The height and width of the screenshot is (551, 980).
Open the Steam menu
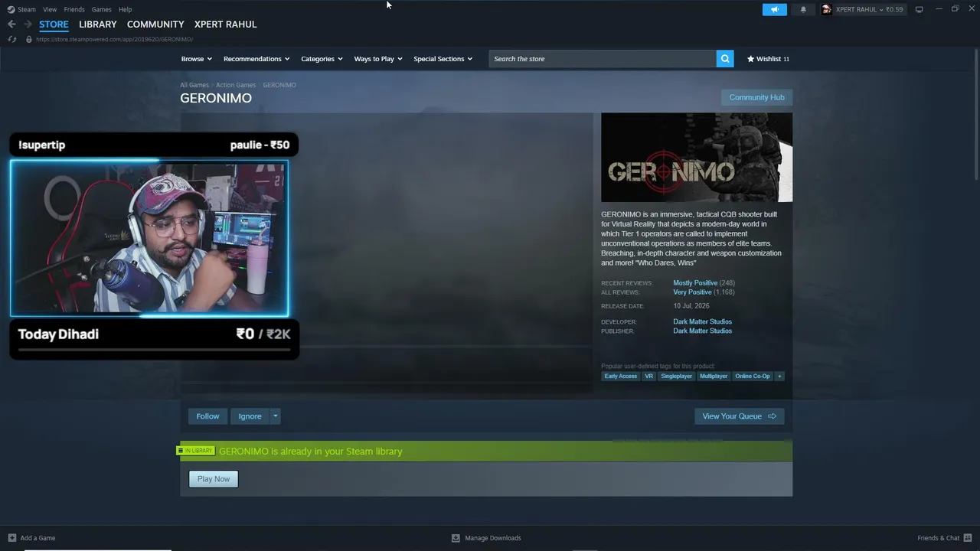coord(27,9)
